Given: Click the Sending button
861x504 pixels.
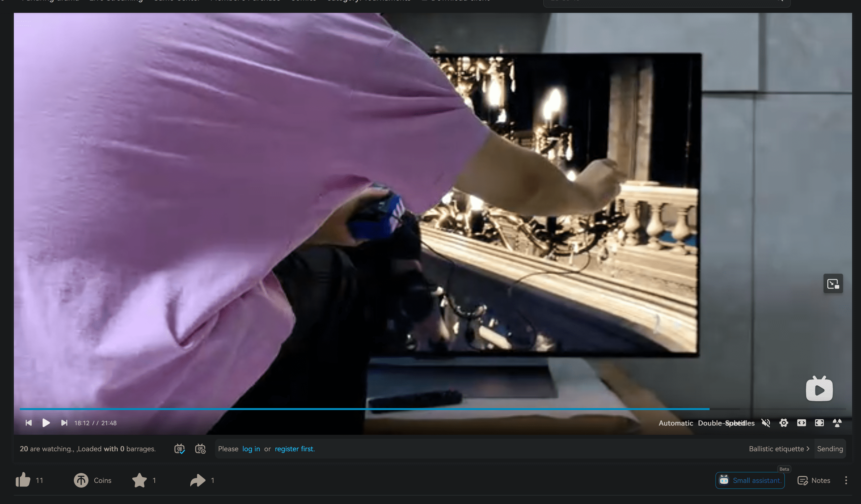Looking at the screenshot, I should pyautogui.click(x=830, y=449).
